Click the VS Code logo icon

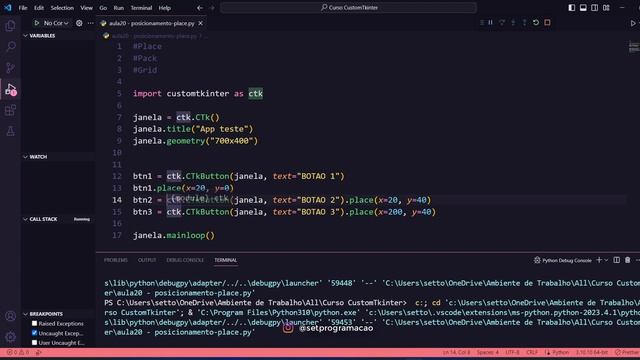(x=8, y=8)
